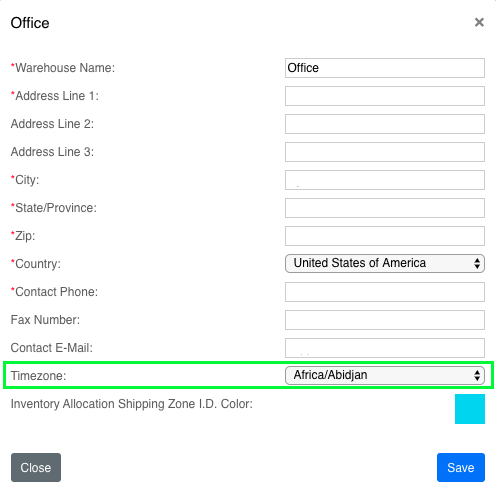Image resolution: width=496 pixels, height=492 pixels.
Task: Click the Address Line 3 input
Action: (385, 152)
